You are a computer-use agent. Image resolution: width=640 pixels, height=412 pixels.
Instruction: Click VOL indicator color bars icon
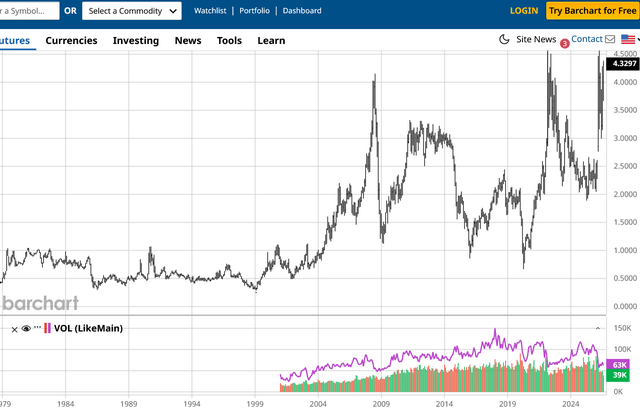click(47, 328)
